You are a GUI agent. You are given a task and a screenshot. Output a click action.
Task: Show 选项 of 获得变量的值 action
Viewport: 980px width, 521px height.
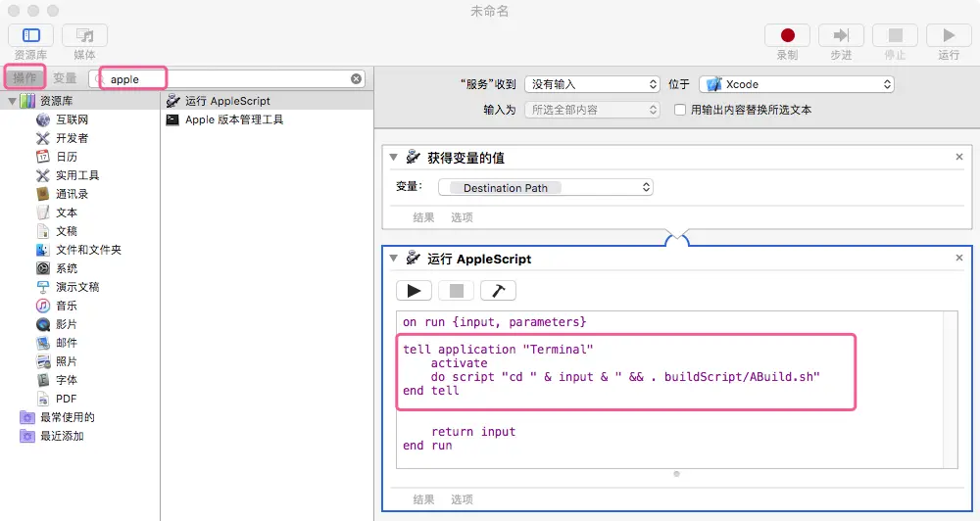(x=462, y=217)
